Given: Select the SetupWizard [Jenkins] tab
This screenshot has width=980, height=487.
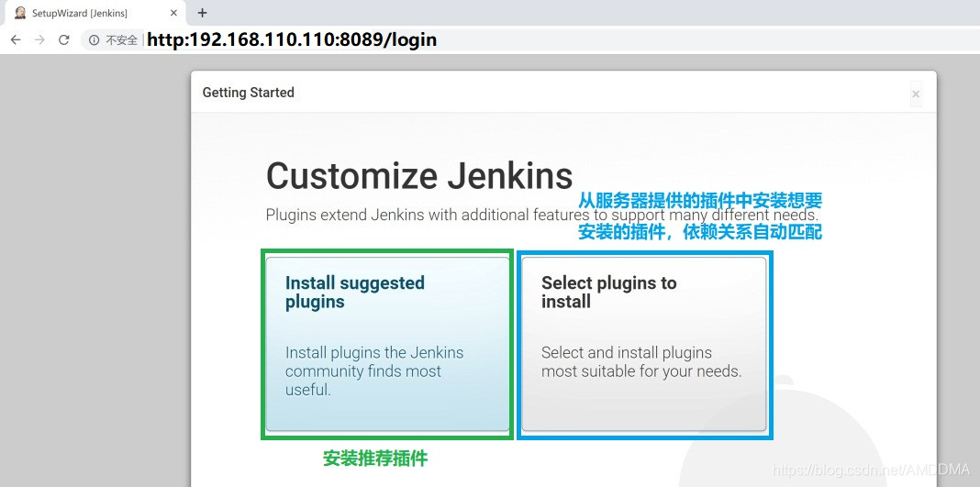Looking at the screenshot, I should (x=94, y=13).
